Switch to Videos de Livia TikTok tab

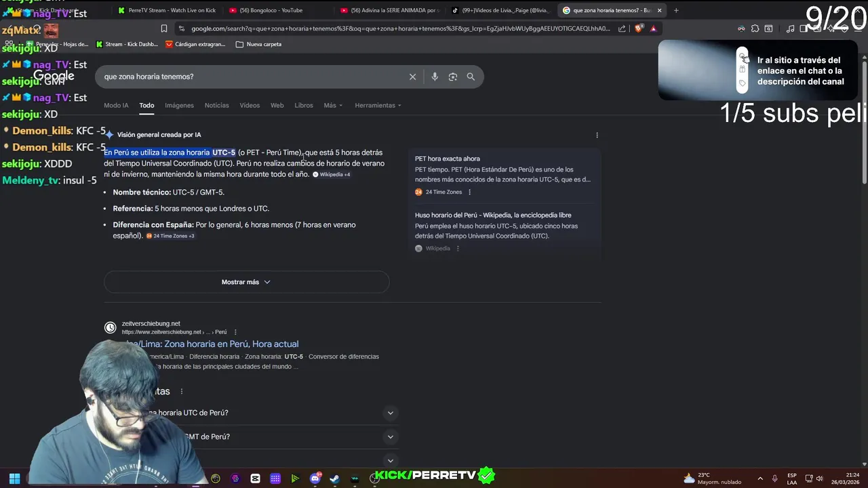click(500, 10)
